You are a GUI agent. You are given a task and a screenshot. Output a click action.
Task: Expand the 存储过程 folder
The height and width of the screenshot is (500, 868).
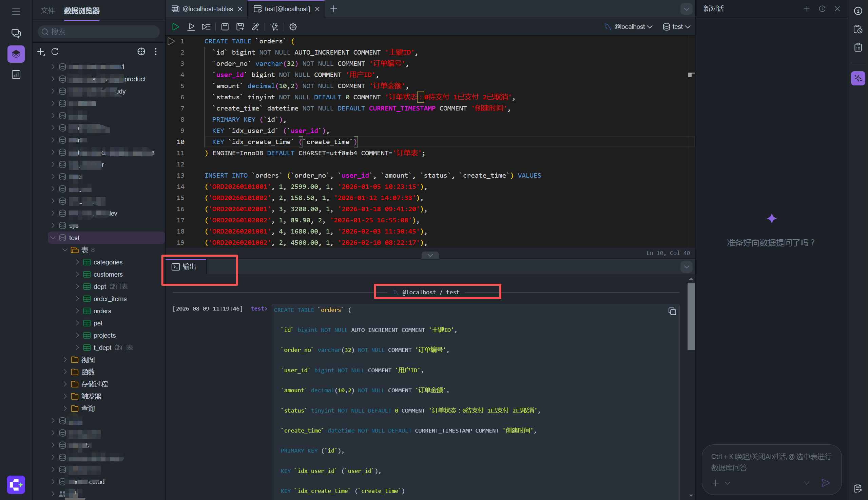pyautogui.click(x=65, y=384)
